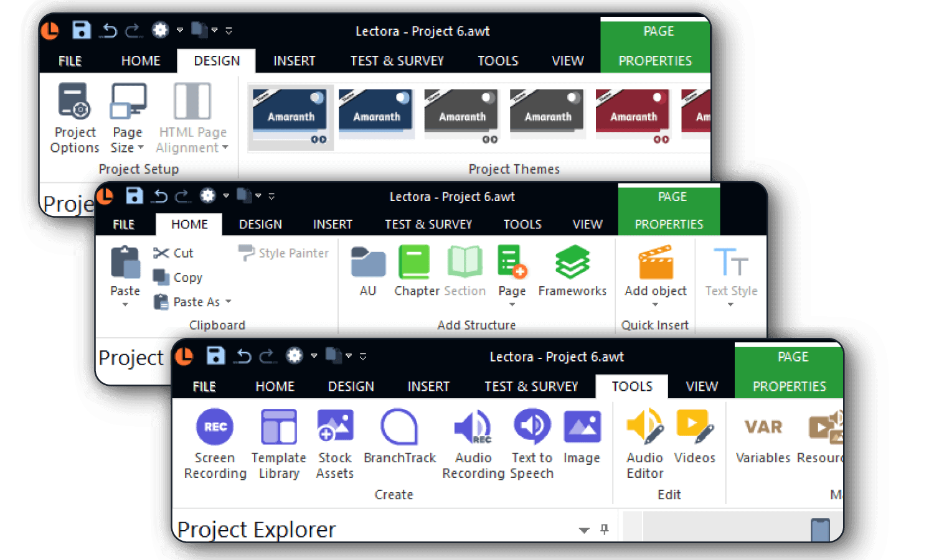The image size is (934, 560).
Task: Open the Audio Editor tool
Action: click(x=644, y=444)
